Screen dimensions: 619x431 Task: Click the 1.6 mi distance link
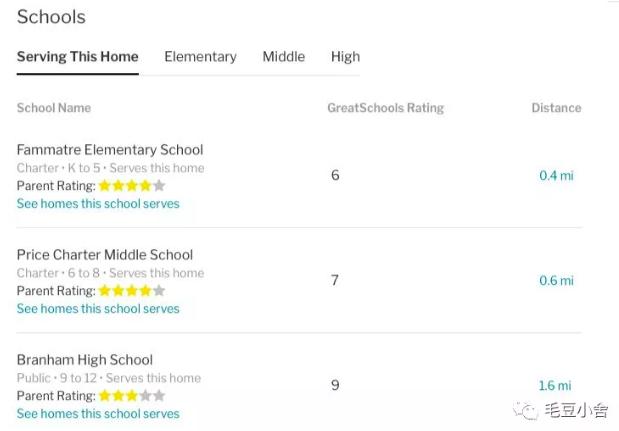coord(555,386)
